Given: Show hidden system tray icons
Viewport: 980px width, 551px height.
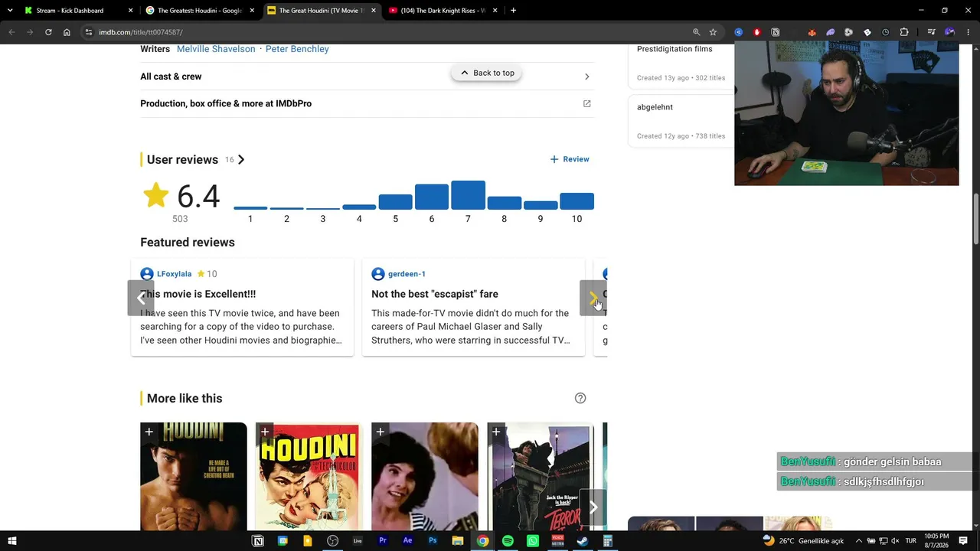Looking at the screenshot, I should click(x=858, y=541).
